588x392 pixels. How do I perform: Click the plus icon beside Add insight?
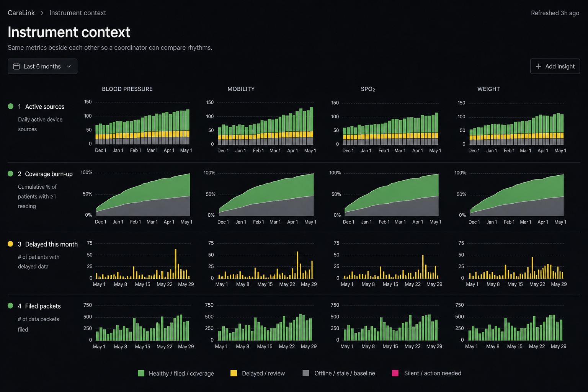pos(538,66)
